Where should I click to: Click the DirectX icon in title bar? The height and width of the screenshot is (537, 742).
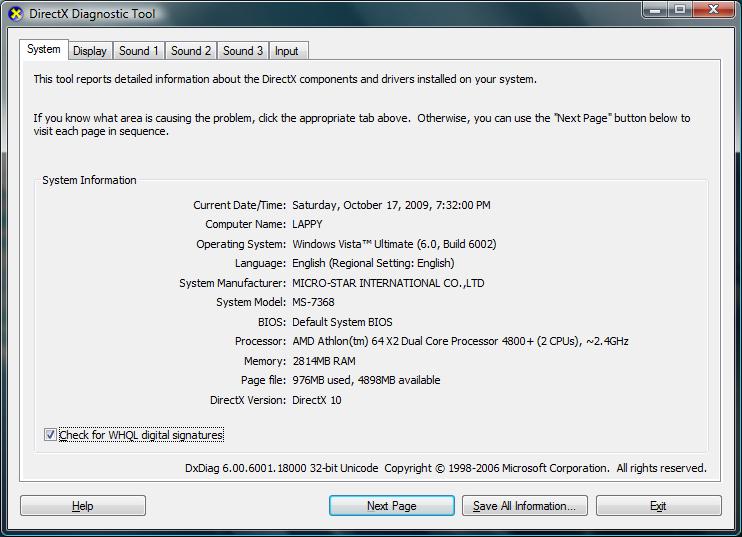pos(16,14)
